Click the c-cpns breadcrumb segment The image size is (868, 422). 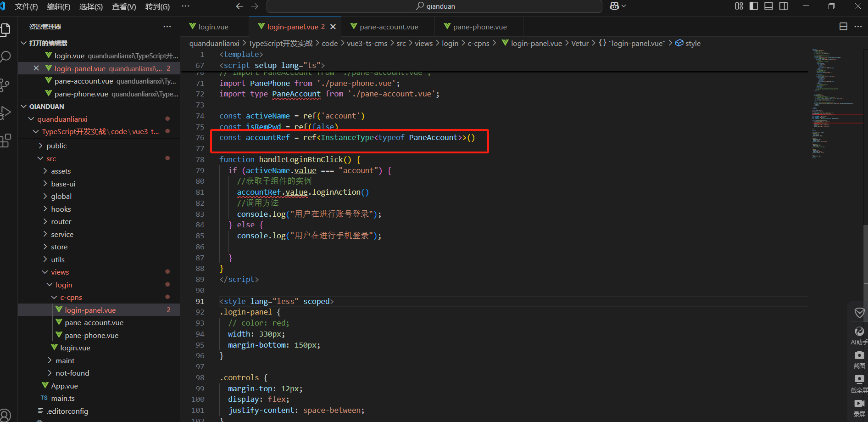click(478, 43)
